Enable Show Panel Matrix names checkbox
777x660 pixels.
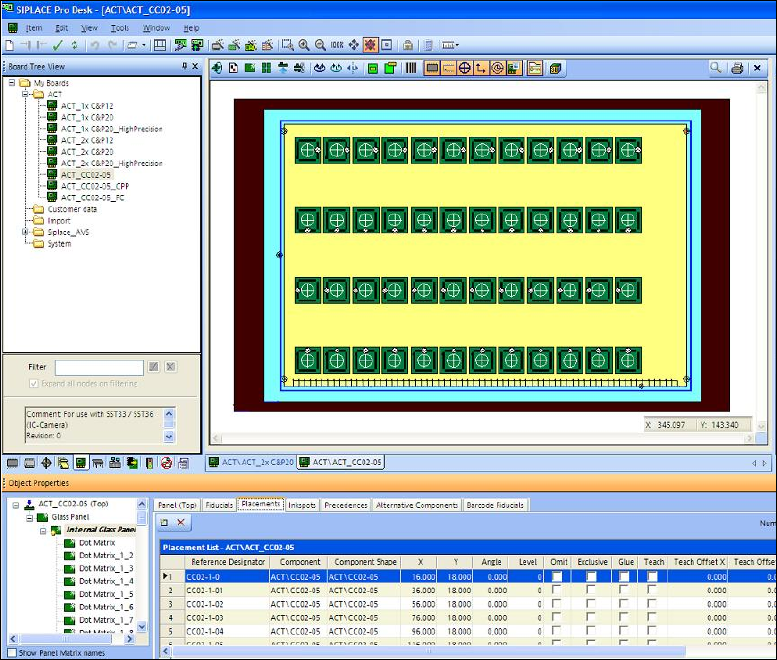tap(12, 653)
